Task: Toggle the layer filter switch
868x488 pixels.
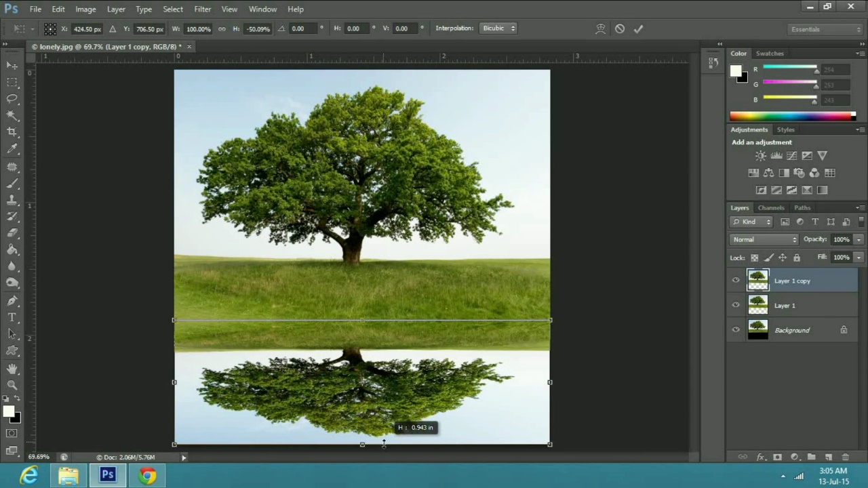Action: coord(862,222)
